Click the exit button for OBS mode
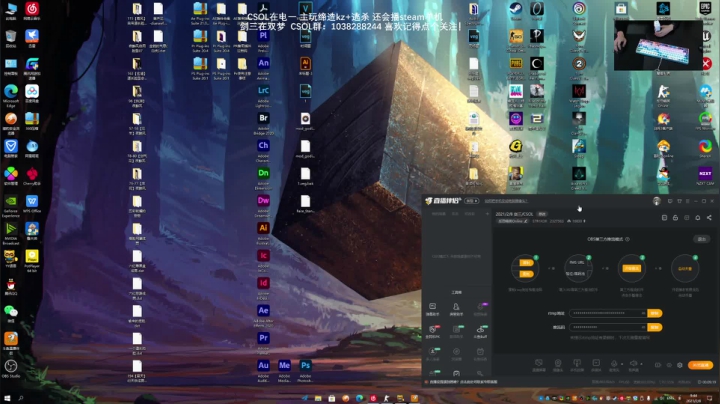Image resolution: width=720 pixels, height=404 pixels. click(x=701, y=239)
